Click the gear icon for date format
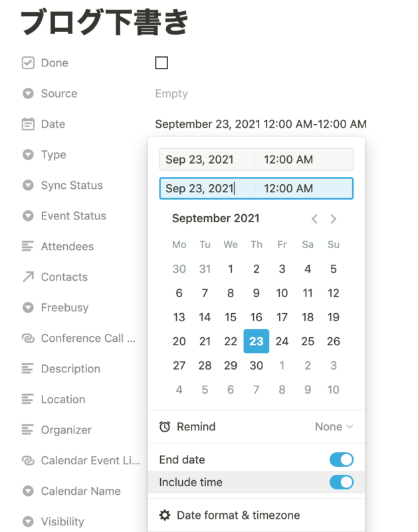This screenshot has width=418, height=532. click(x=165, y=515)
